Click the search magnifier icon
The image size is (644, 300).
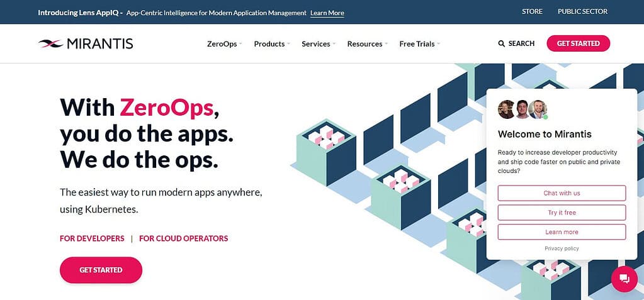pyautogui.click(x=502, y=43)
